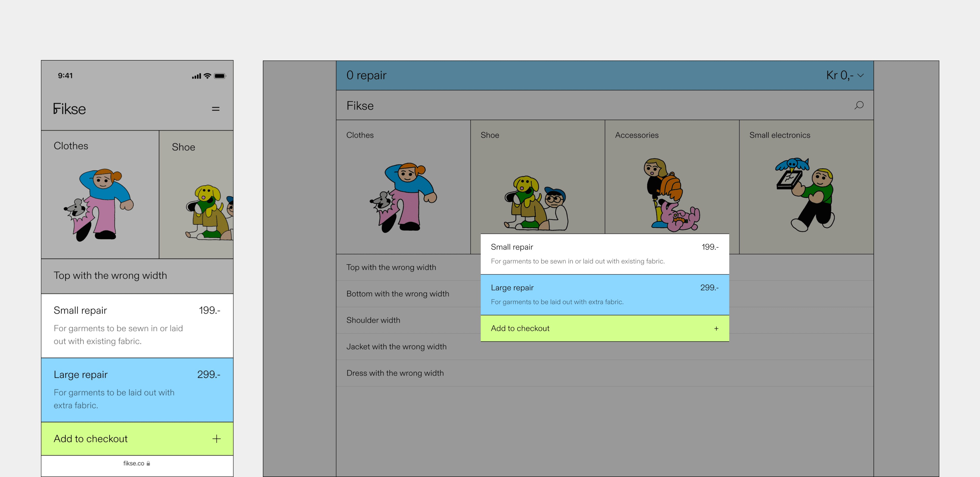Click the Wi-Fi icon in phone status bar
The image size is (980, 477).
tap(207, 76)
